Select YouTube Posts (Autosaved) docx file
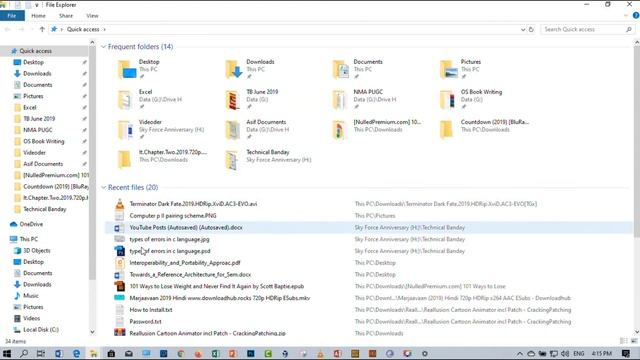 (x=186, y=227)
